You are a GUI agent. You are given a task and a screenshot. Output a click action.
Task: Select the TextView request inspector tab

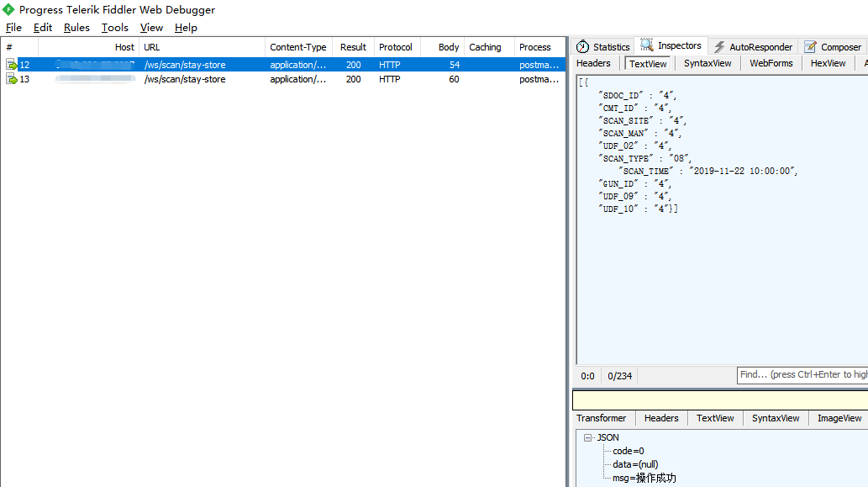coord(648,62)
